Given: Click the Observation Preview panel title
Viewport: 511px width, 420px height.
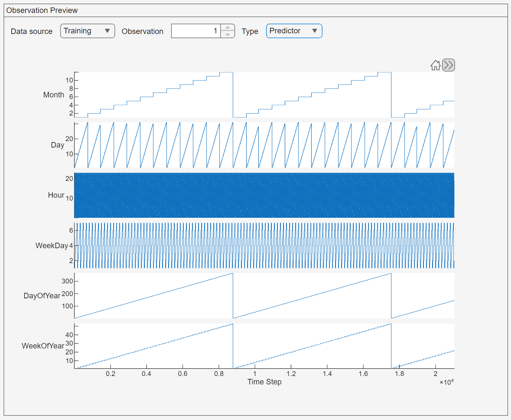Looking at the screenshot, I should pyautogui.click(x=42, y=10).
